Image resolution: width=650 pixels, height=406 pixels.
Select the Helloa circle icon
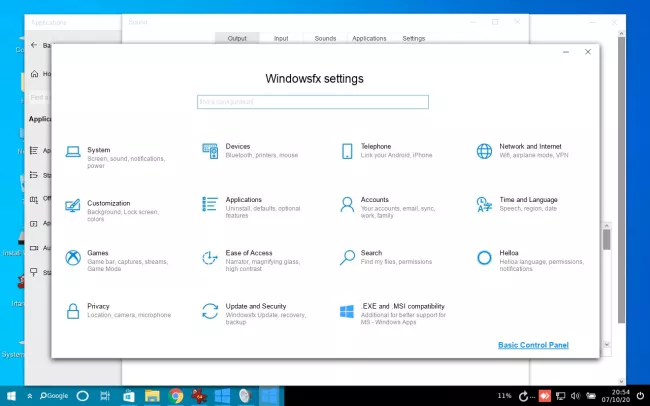pyautogui.click(x=484, y=258)
